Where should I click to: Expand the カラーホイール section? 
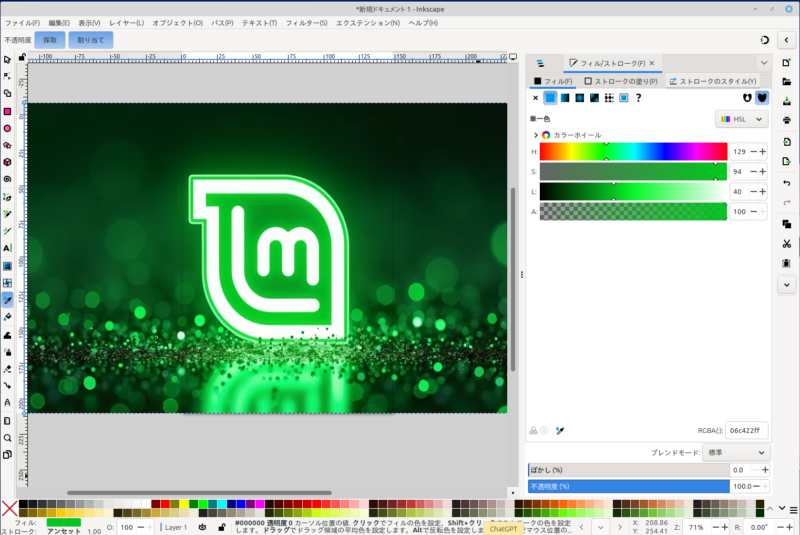point(536,135)
